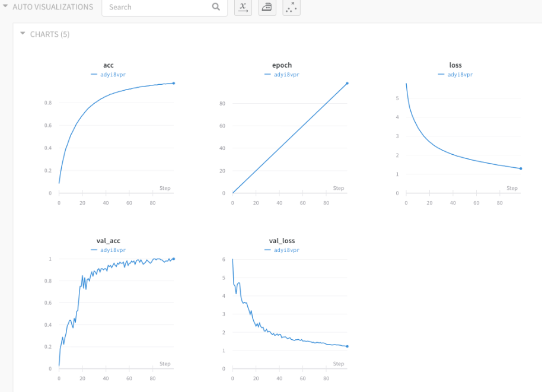The width and height of the screenshot is (542, 392).
Task: Type in the Search input field
Action: pyautogui.click(x=157, y=7)
